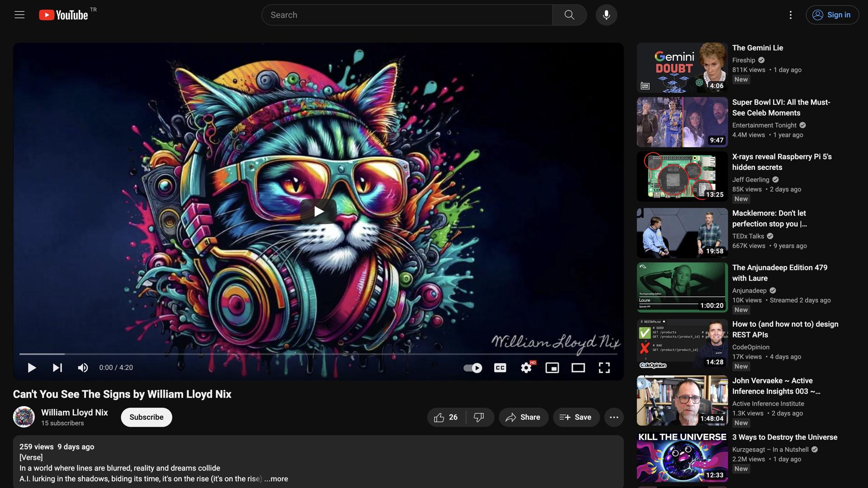Screen dimensions: 868x488
Task: Enable the miniplayer mode
Action: 552,368
